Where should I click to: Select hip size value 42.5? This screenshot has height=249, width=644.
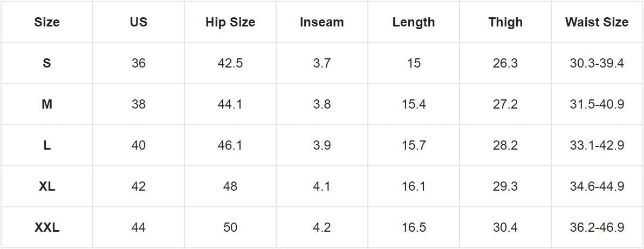[x=230, y=63]
